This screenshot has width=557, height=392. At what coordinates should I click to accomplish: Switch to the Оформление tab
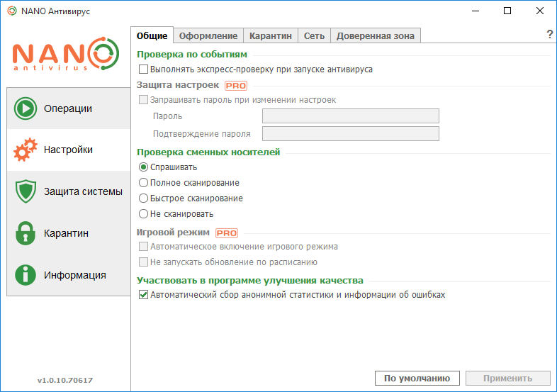coord(208,36)
